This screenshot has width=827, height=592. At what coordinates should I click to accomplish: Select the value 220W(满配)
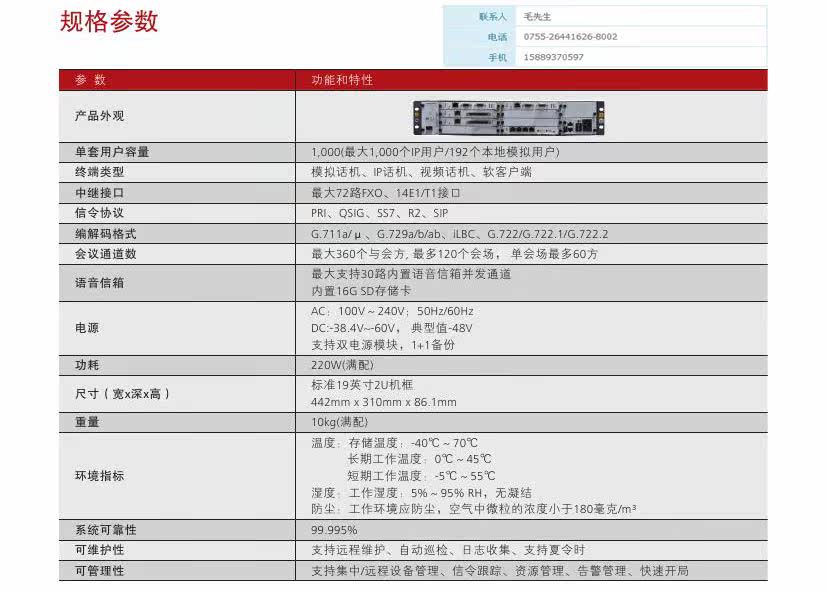[342, 365]
